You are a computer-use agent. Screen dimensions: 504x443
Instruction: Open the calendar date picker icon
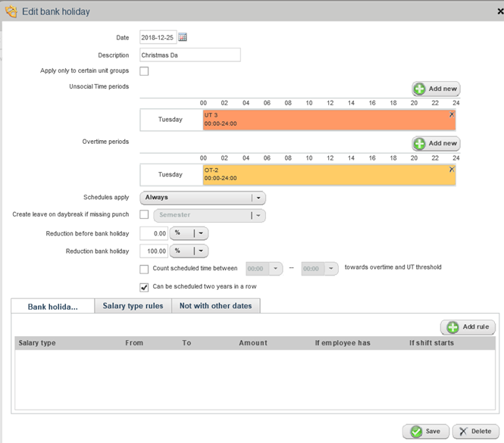[183, 37]
